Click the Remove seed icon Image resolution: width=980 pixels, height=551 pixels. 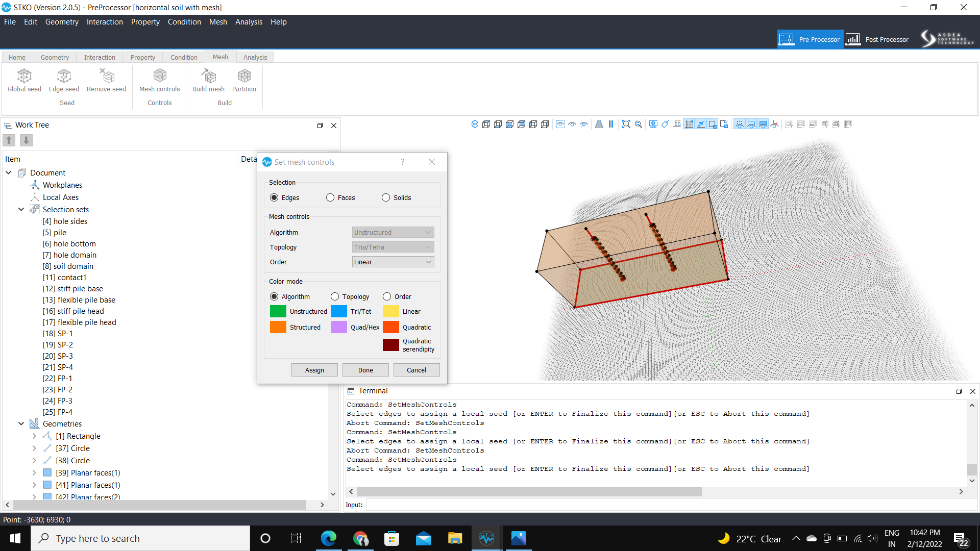pyautogui.click(x=106, y=81)
